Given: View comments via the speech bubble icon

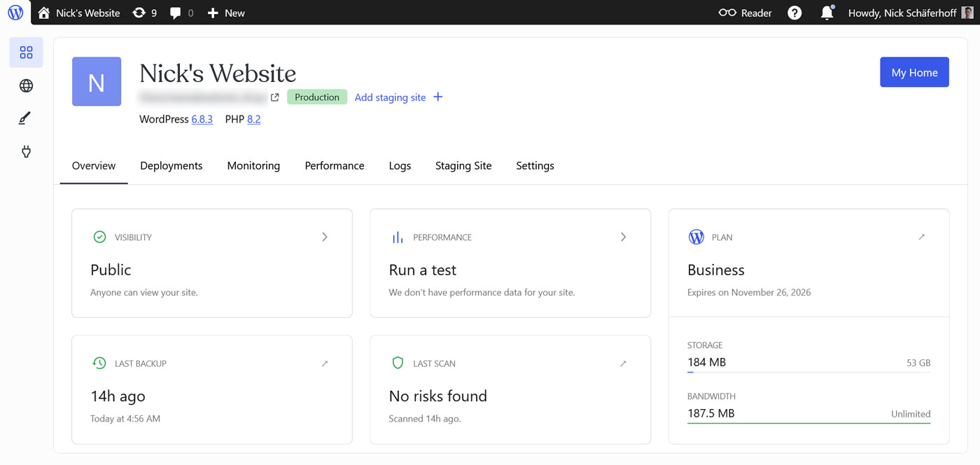Looking at the screenshot, I should pyautogui.click(x=174, y=12).
